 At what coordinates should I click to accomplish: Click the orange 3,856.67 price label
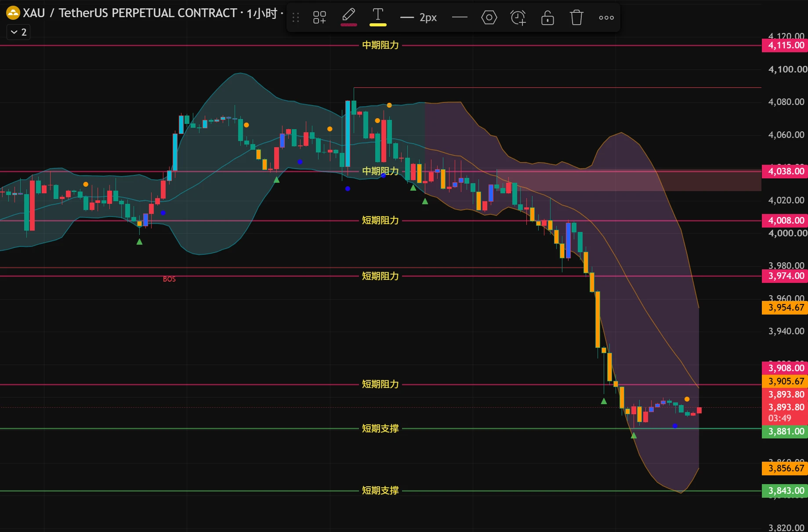tap(785, 468)
